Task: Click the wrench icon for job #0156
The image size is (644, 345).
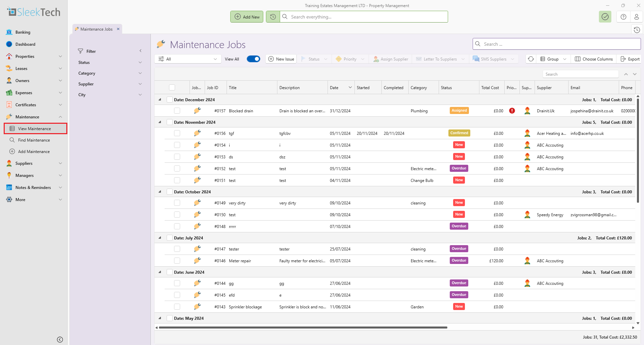Action: [x=197, y=133]
